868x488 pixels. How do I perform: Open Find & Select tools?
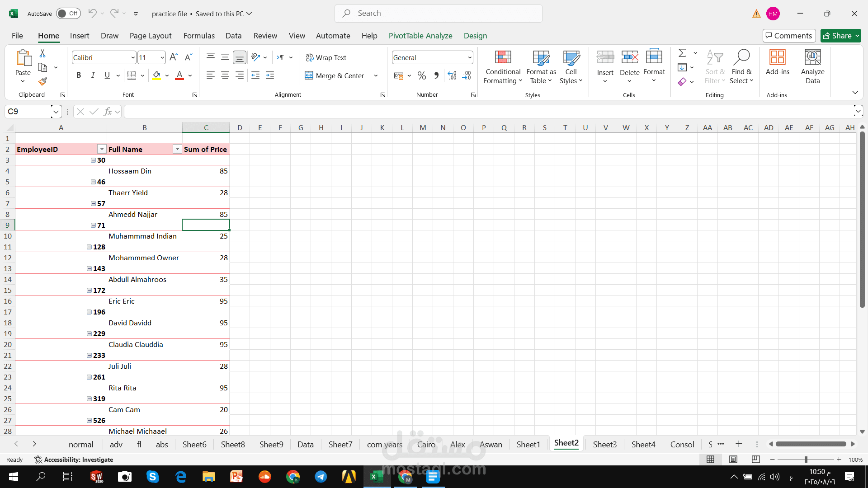741,67
